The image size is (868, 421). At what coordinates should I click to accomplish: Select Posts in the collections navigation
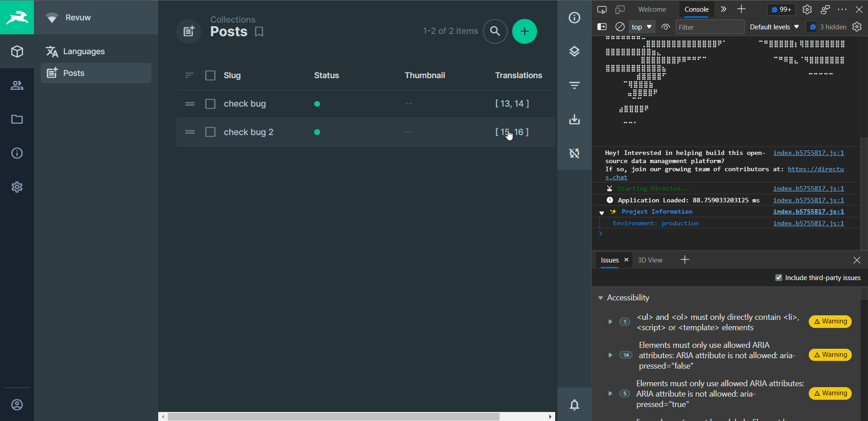click(96, 73)
